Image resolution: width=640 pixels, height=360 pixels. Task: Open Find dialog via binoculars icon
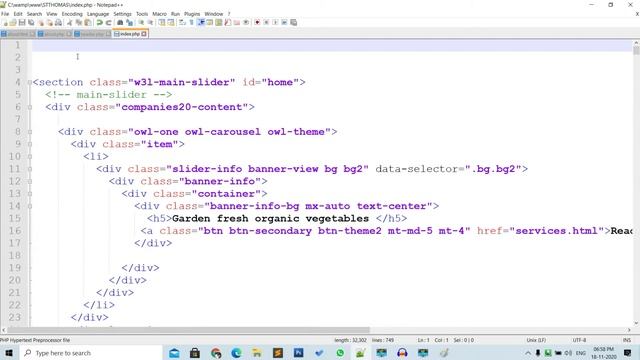[x=120, y=22]
